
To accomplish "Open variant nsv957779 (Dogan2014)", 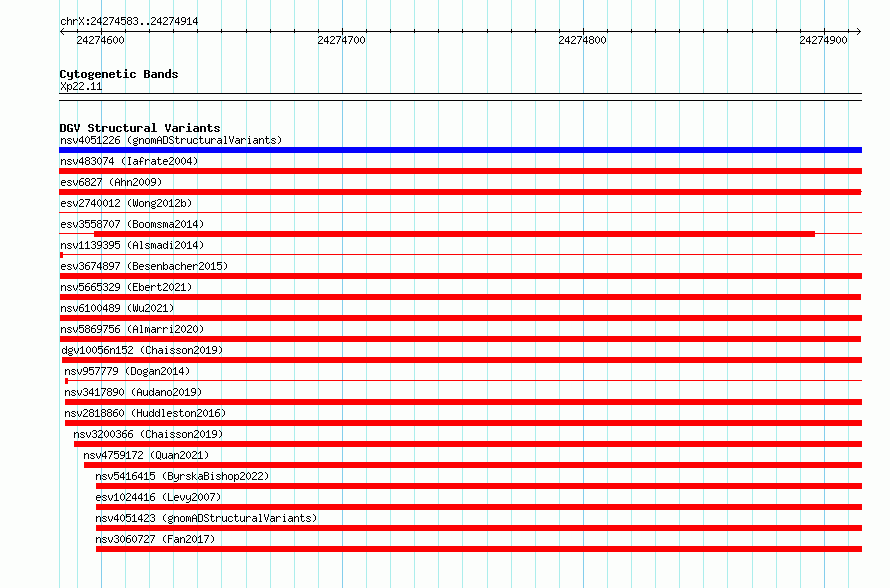I will [127, 371].
